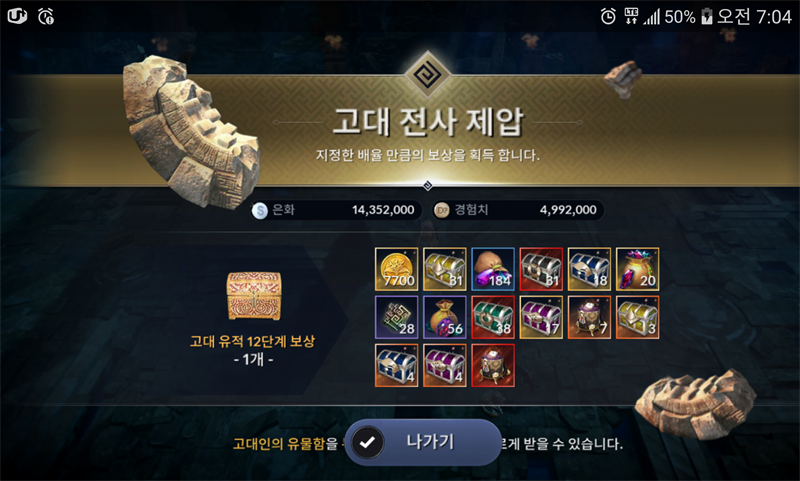
Task: Select the gem pouch reward showing 20
Action: [x=637, y=269]
